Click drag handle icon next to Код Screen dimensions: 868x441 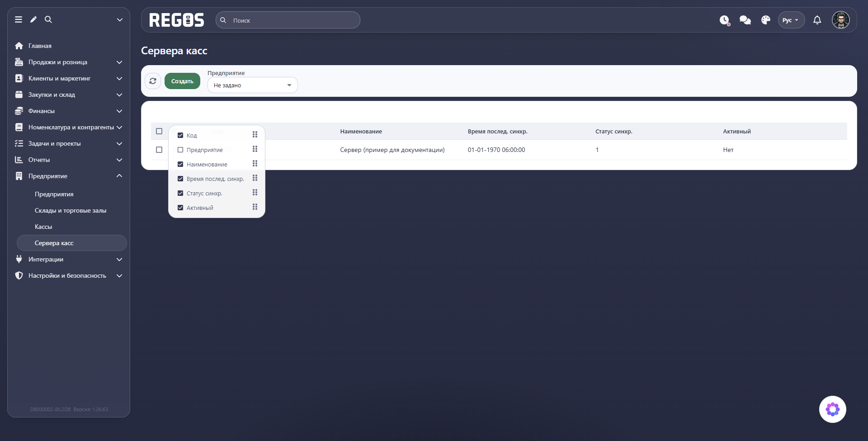click(255, 134)
